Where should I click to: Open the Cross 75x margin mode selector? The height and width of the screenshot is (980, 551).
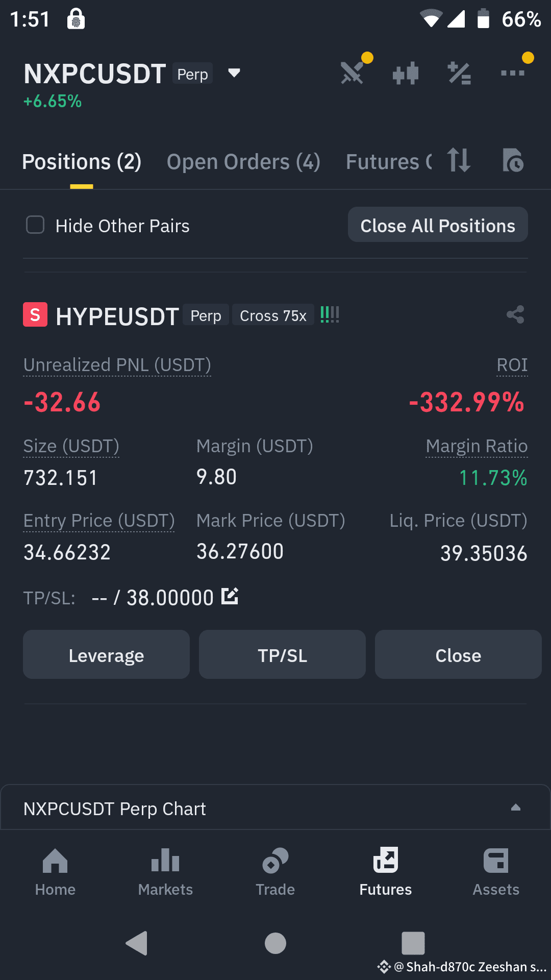point(273,315)
